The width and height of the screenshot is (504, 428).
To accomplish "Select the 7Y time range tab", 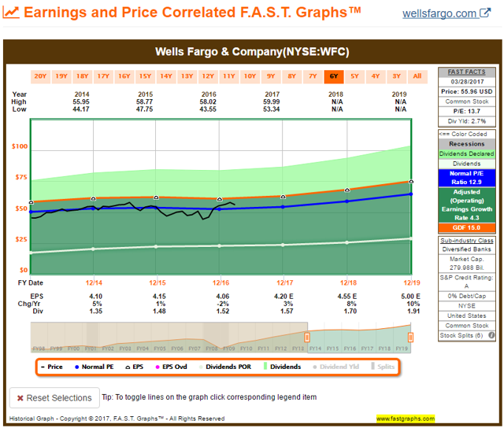I will (313, 76).
